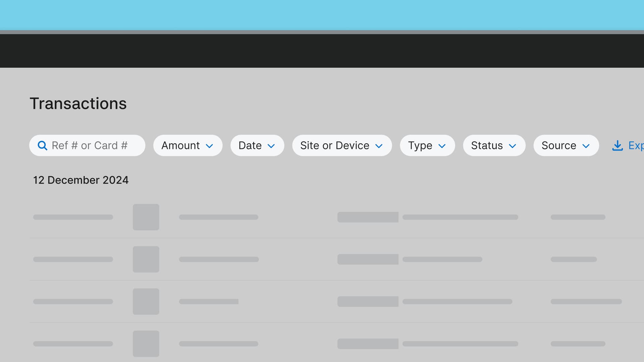Click the third transaction row's square icon
644x362 pixels.
click(x=146, y=301)
